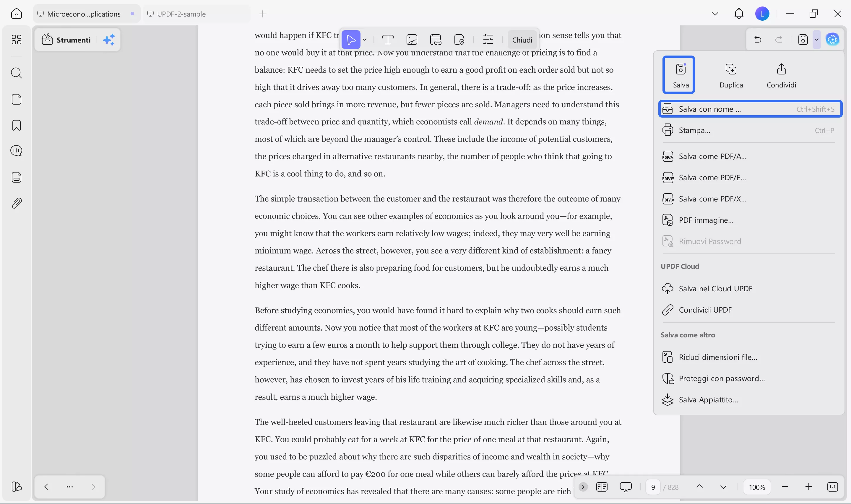Open the tab list chevron in title bar

(x=715, y=14)
